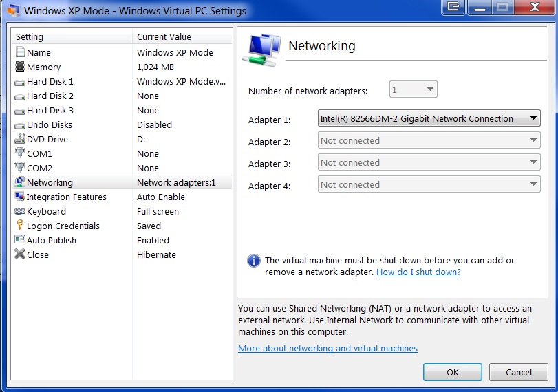Image resolution: width=558 pixels, height=392 pixels.
Task: Click the 'Windows XP Mode' name value
Action: click(175, 52)
